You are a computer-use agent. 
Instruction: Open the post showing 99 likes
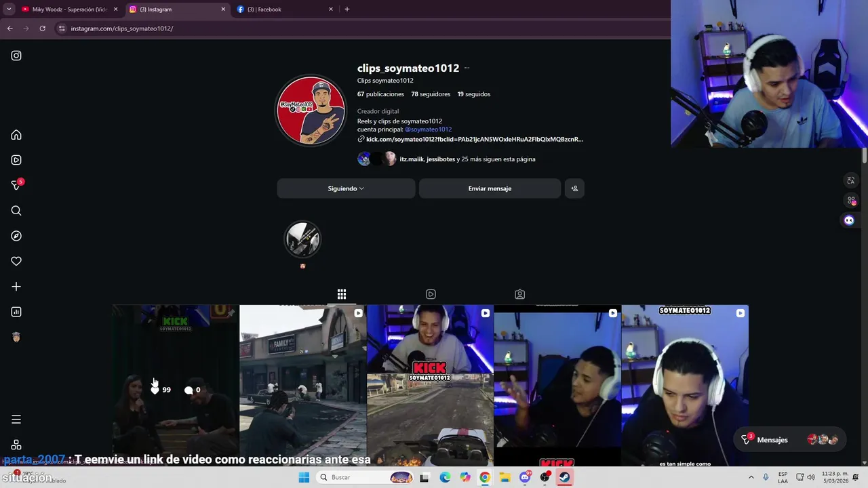pyautogui.click(x=175, y=386)
